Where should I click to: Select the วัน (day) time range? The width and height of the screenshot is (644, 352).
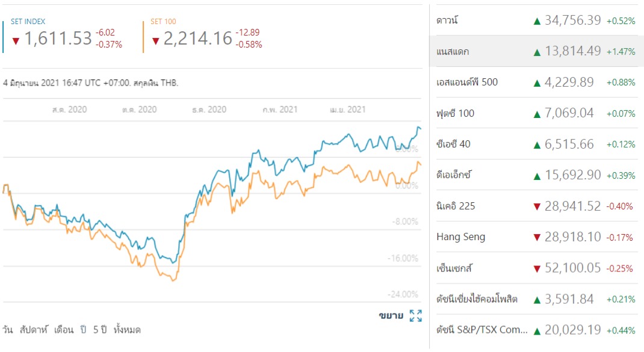click(x=8, y=330)
